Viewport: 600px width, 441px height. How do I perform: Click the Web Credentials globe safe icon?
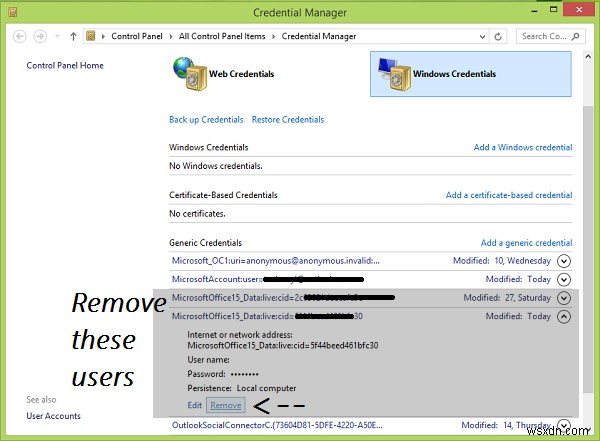(x=190, y=74)
